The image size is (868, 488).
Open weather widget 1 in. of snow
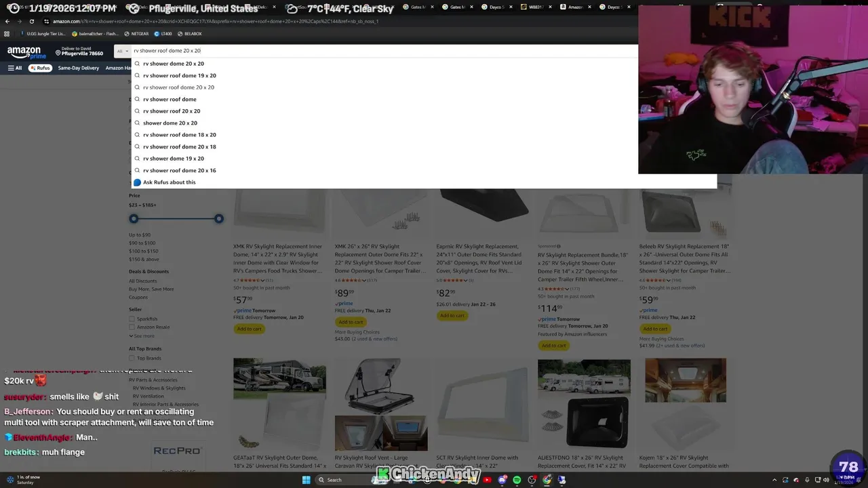click(24, 480)
